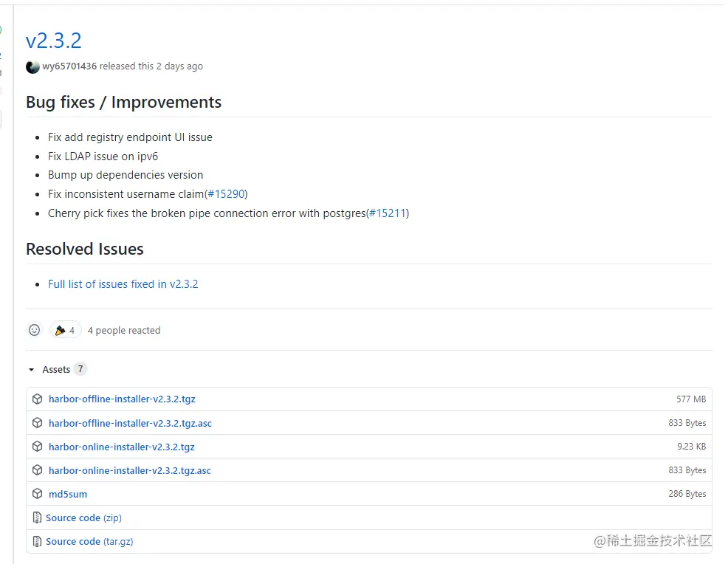Open wy65701436 profile link
This screenshot has height=564, width=728.
pyautogui.click(x=69, y=66)
